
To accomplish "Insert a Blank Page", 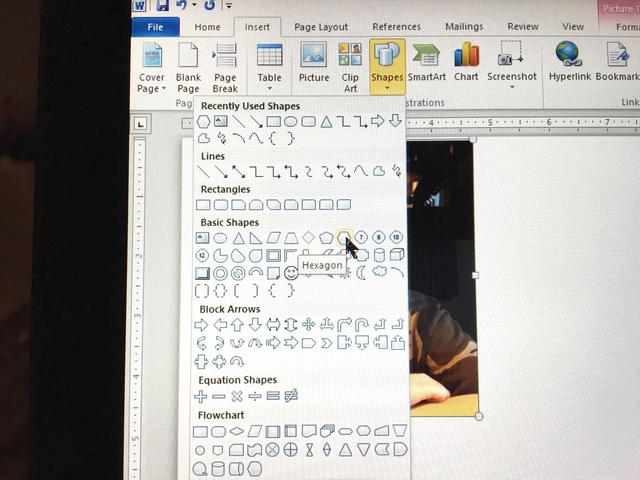I will 188,67.
